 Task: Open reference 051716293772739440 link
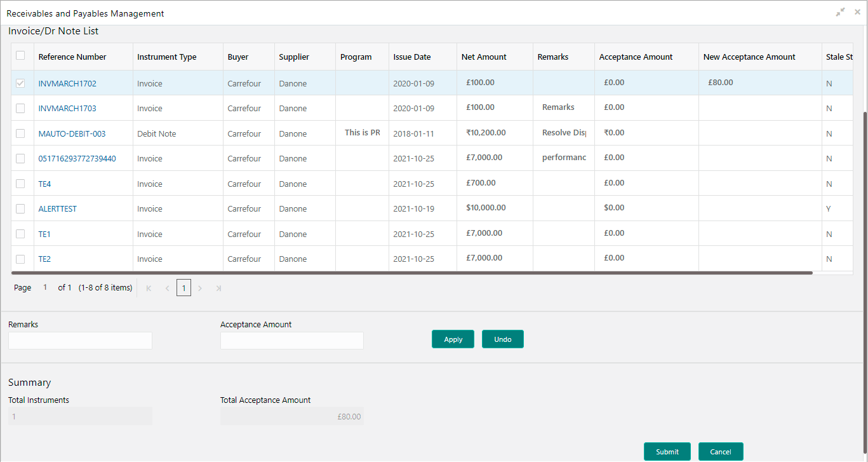77,159
